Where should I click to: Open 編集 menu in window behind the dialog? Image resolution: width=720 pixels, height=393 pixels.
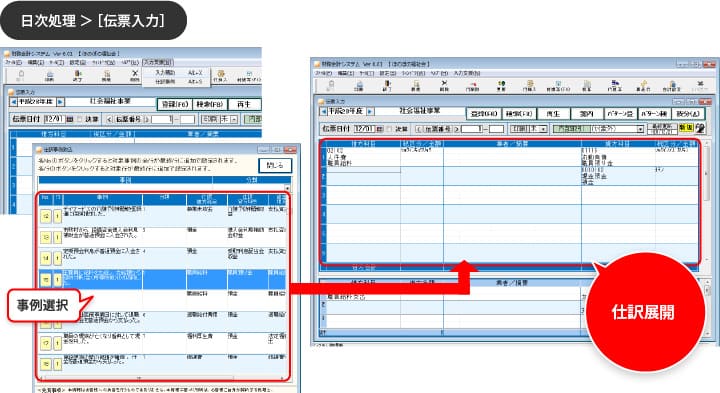tap(35, 62)
